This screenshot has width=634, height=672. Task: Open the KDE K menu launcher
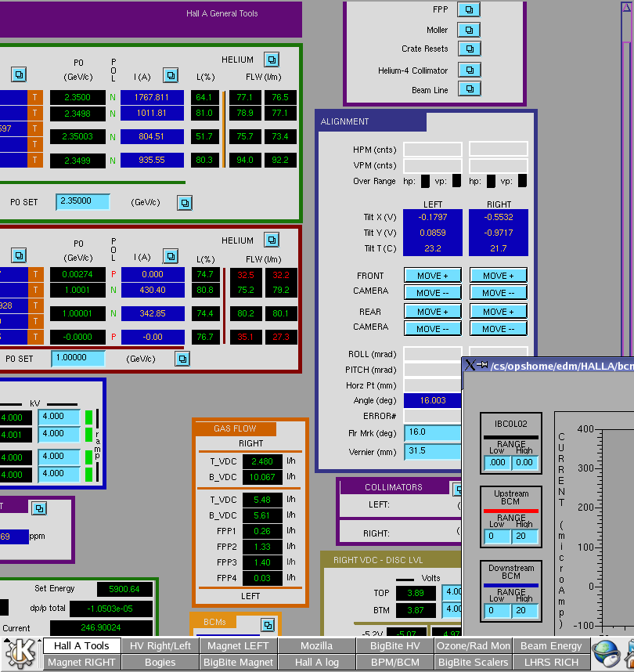(x=20, y=653)
